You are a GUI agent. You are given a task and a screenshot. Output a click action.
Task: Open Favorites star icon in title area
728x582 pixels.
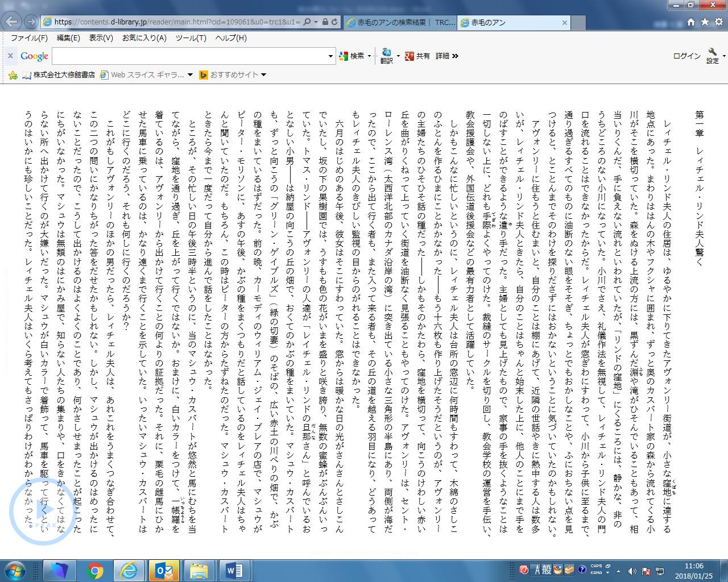point(705,22)
